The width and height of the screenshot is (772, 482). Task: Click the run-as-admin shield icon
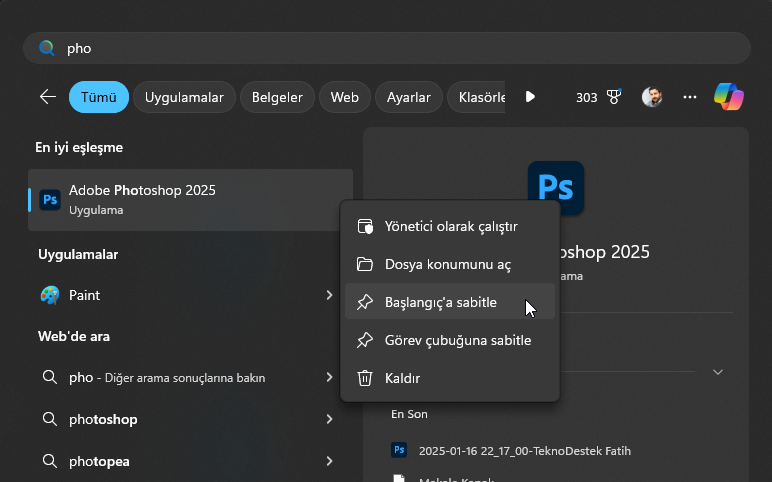365,226
